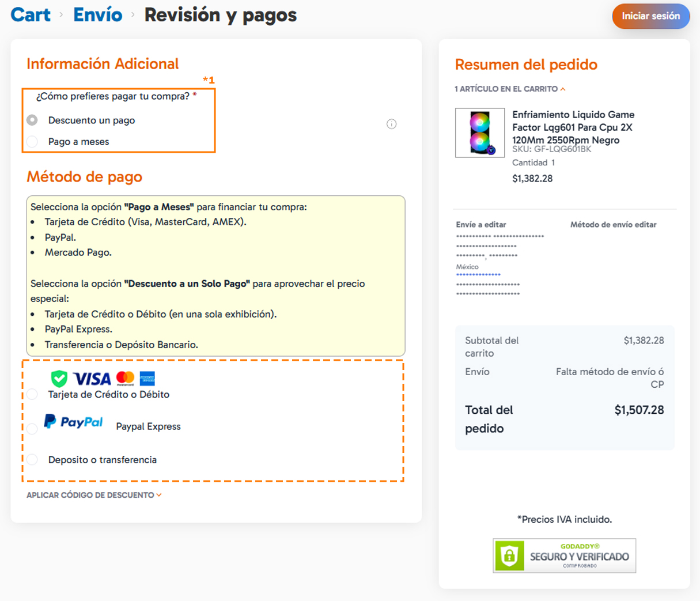Screen dimensions: 700x601
Task: Choose Paypal Express payment method
Action: (x=32, y=428)
